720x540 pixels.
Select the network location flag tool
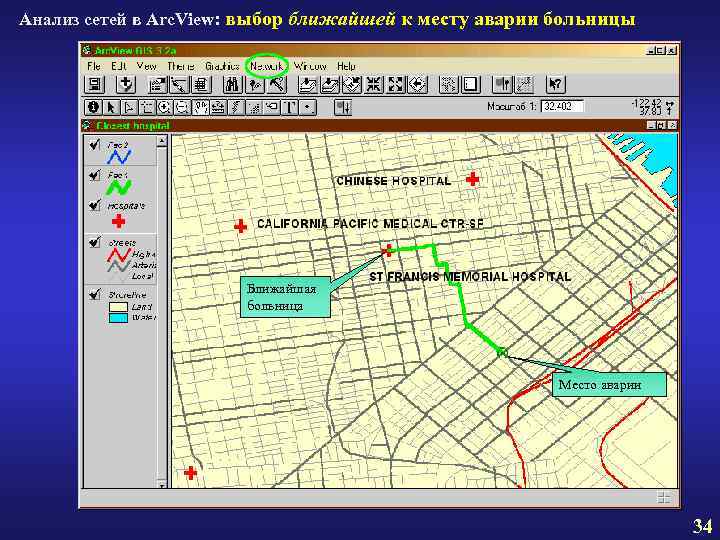343,107
